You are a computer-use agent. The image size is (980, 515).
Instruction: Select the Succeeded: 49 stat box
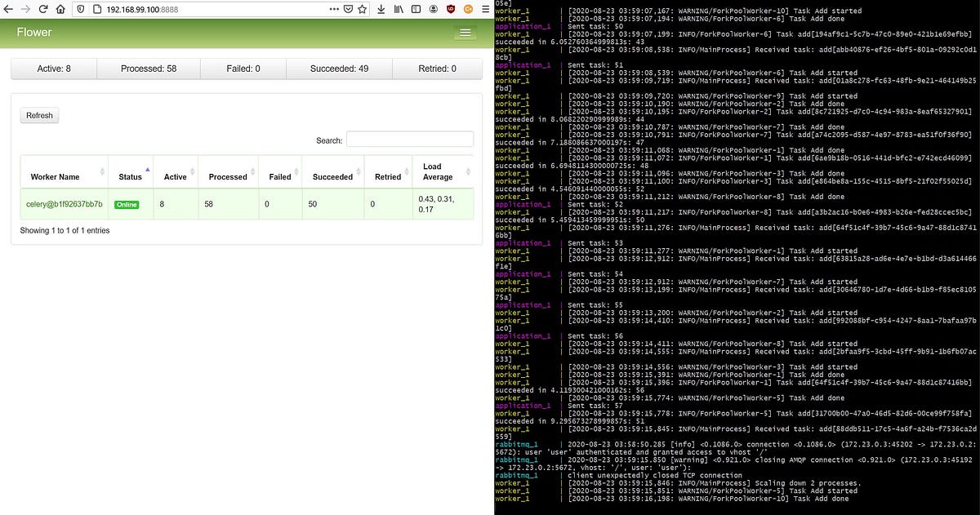[x=336, y=69]
